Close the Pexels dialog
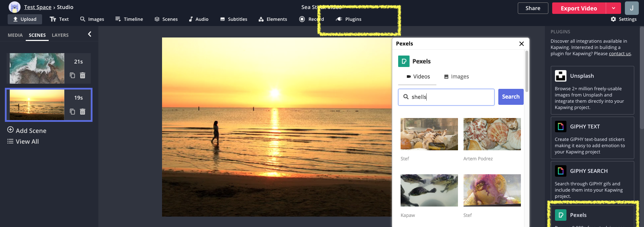The height and width of the screenshot is (227, 644). [521, 44]
